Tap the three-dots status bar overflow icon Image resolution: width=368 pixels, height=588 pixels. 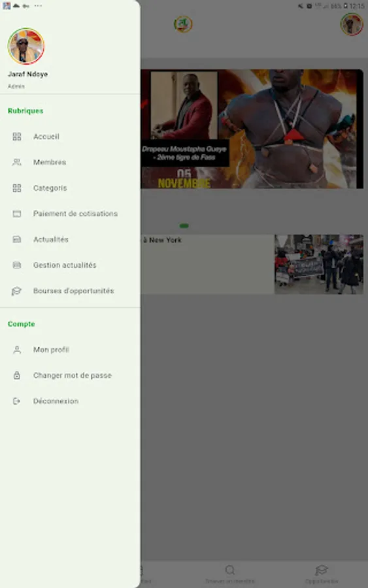point(38,6)
